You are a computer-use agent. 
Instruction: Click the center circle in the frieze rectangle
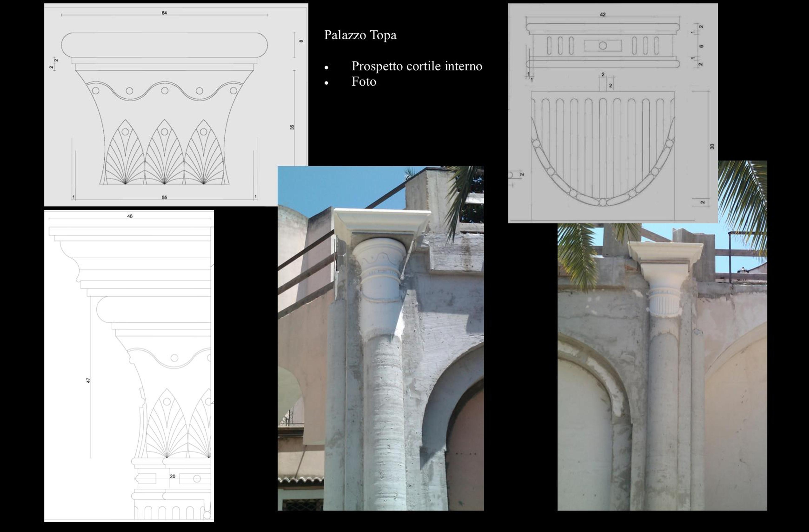pos(603,46)
